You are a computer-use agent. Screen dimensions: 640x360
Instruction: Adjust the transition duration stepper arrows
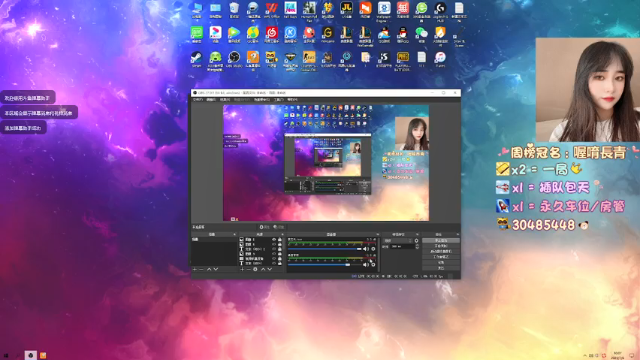tap(417, 247)
